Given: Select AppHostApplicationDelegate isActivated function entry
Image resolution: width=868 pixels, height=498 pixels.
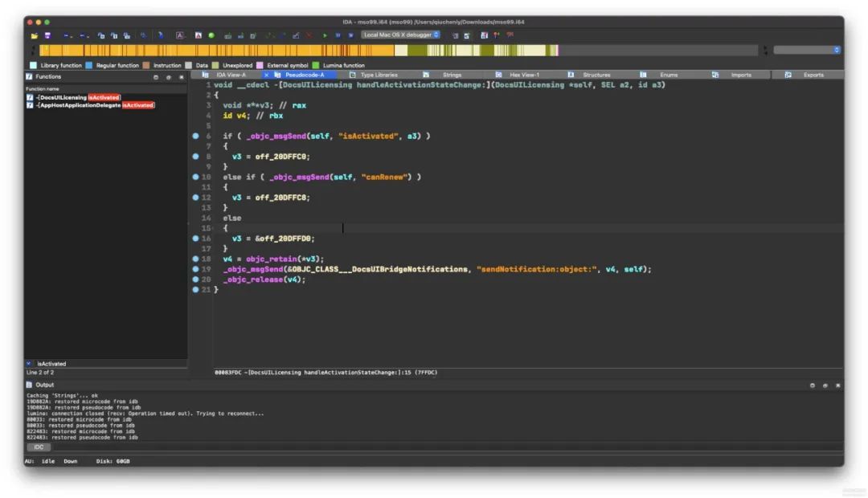Looking at the screenshot, I should point(95,105).
